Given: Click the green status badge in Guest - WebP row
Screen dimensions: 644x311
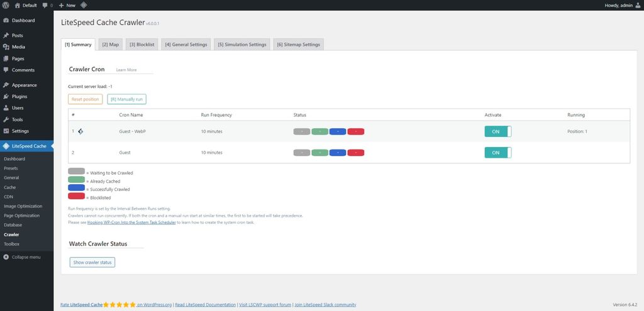Looking at the screenshot, I should 320,132.
